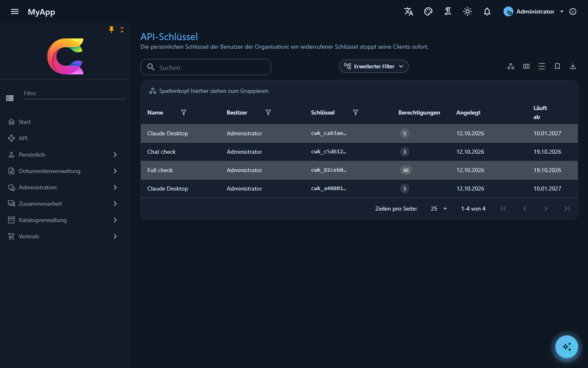
Task: Open Erweiterter Filter dropdown
Action: pyautogui.click(x=374, y=66)
